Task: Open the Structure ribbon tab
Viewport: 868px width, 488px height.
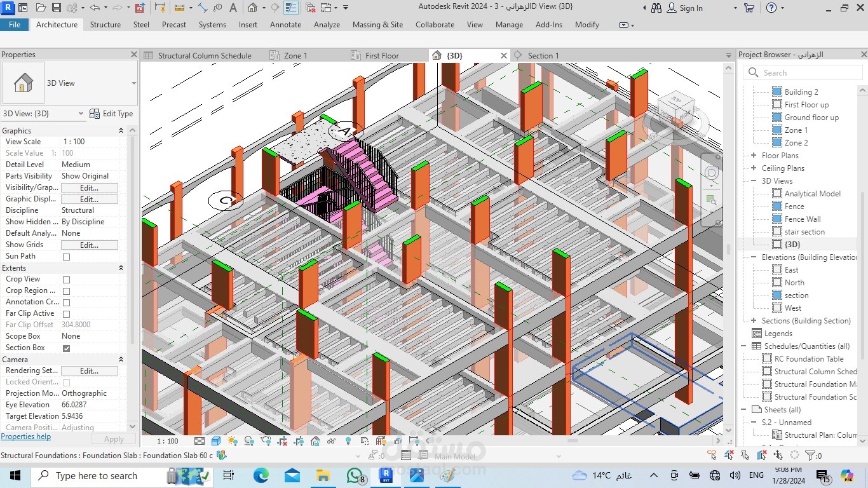Action: 105,25
